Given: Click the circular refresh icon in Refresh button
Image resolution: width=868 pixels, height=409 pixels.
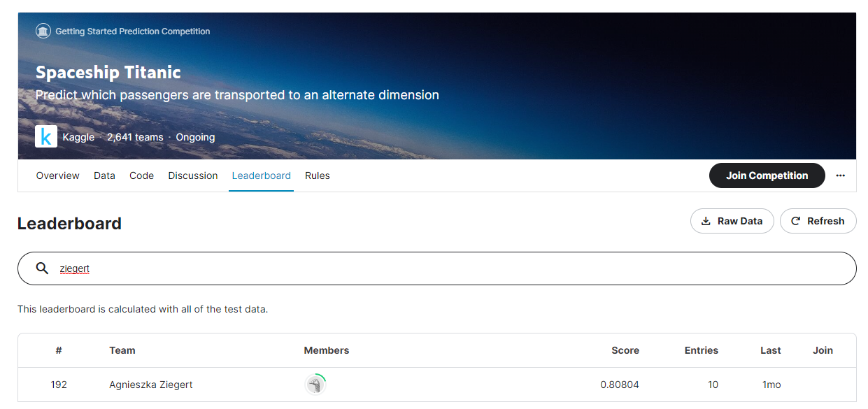Looking at the screenshot, I should click(x=797, y=220).
